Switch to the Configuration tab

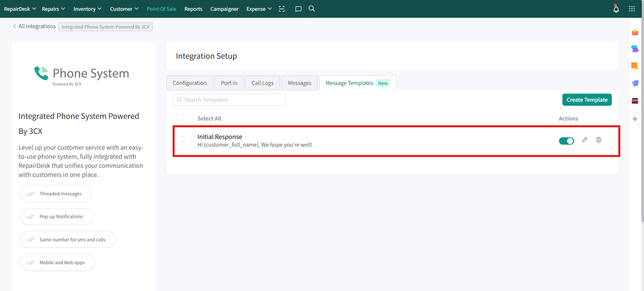(x=190, y=83)
